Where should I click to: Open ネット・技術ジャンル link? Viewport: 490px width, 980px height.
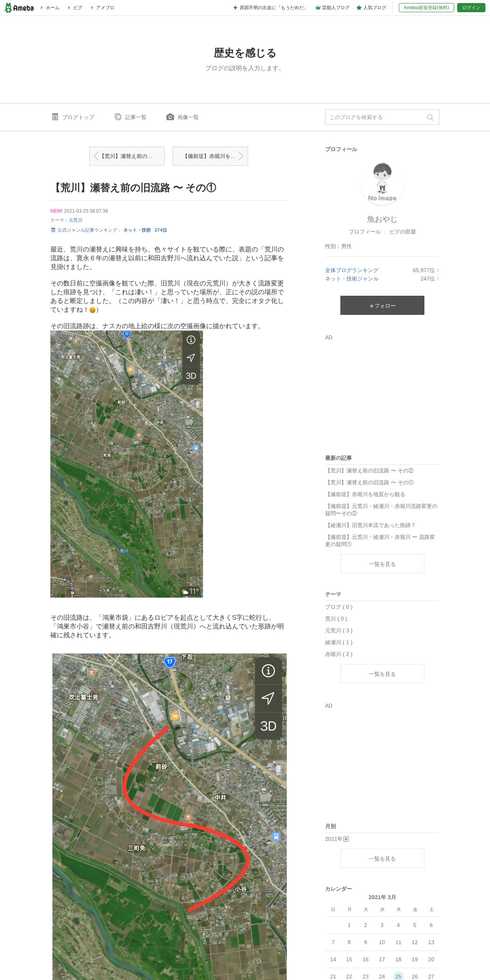click(352, 279)
